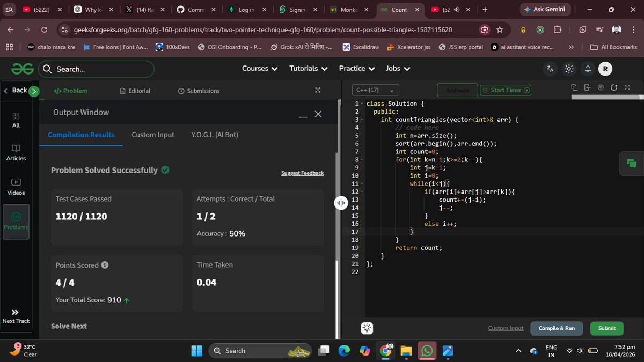Click the Windows taskbar search box
The width and height of the screenshot is (644, 362).
[x=260, y=351]
